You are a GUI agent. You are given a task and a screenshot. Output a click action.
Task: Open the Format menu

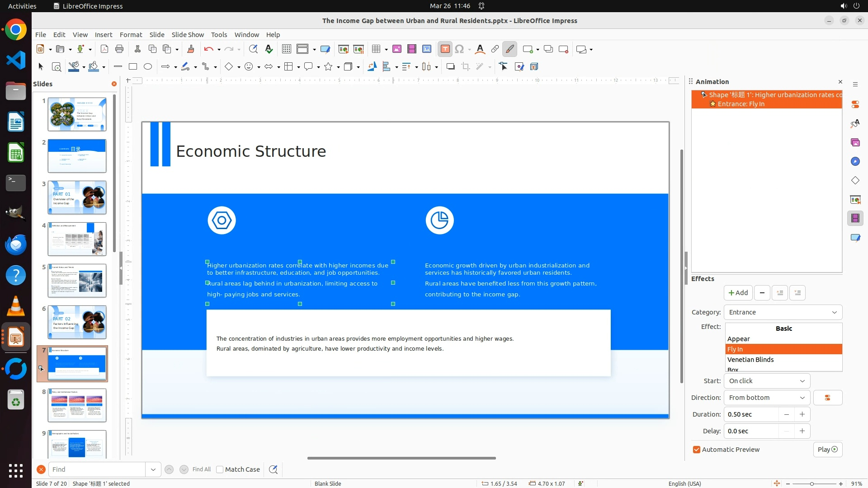131,35
